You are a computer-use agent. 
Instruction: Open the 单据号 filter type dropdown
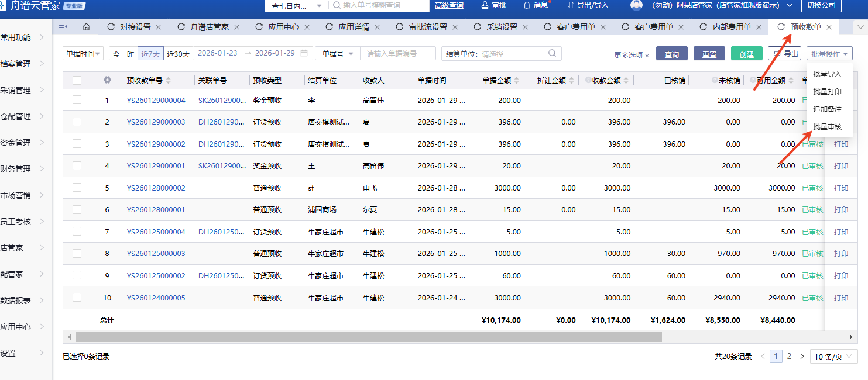[x=338, y=54]
